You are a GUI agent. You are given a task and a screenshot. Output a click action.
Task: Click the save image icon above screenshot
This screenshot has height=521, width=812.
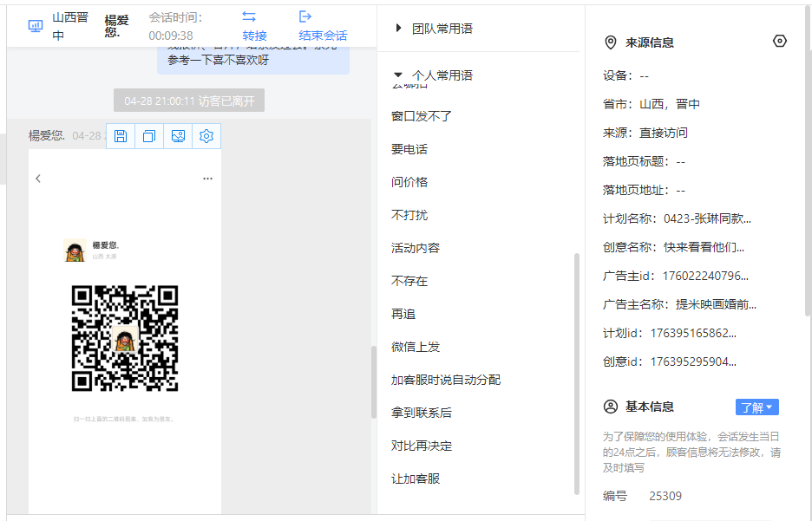click(x=121, y=136)
